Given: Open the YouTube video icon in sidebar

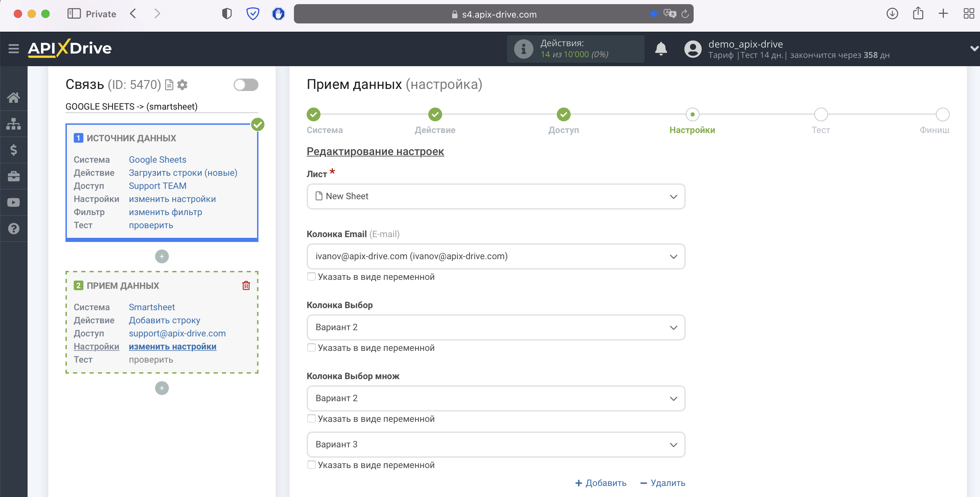Looking at the screenshot, I should click(x=14, y=202).
